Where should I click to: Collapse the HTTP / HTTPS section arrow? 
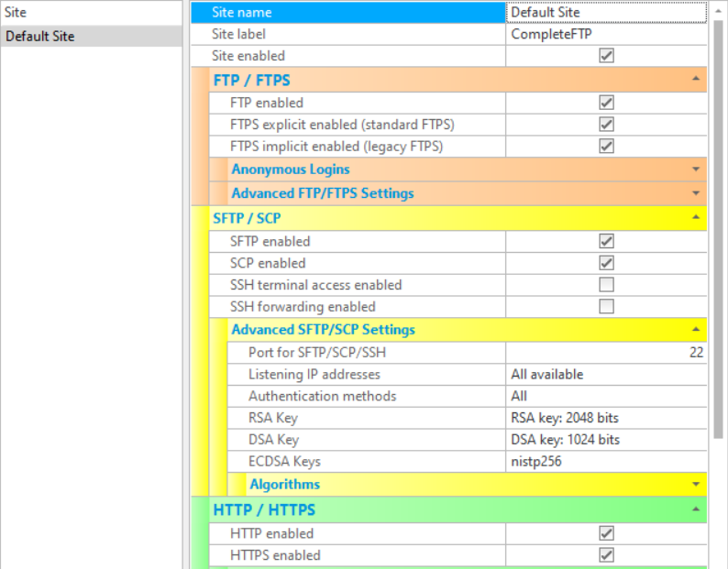pos(696,509)
